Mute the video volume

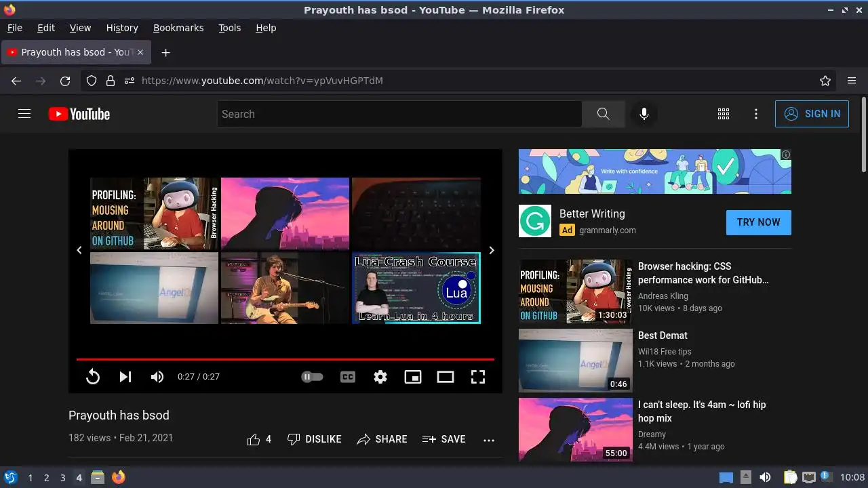(157, 377)
